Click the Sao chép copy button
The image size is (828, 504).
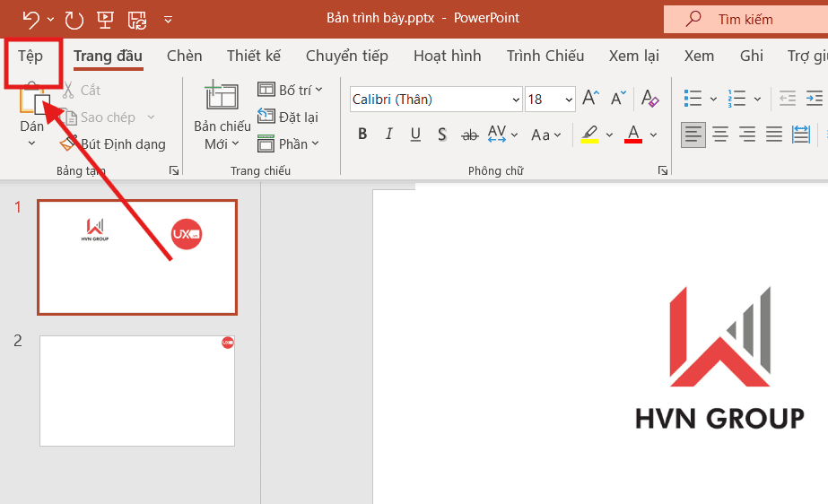[100, 117]
